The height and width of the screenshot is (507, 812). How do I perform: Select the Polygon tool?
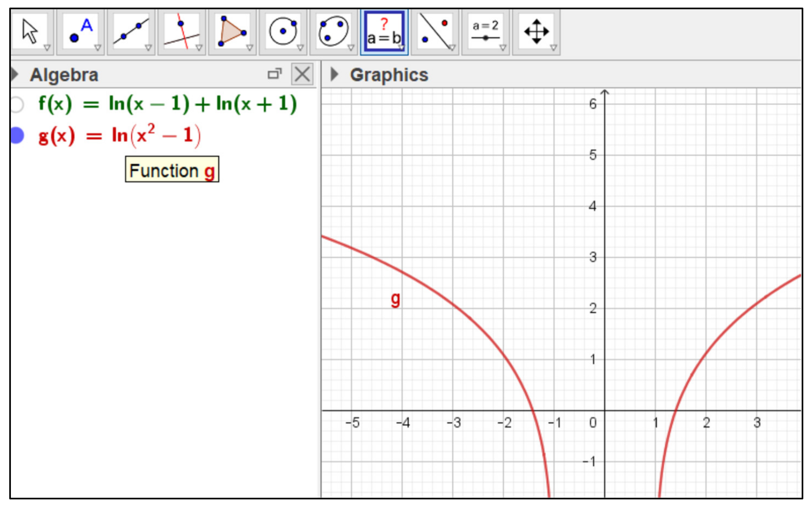[232, 32]
